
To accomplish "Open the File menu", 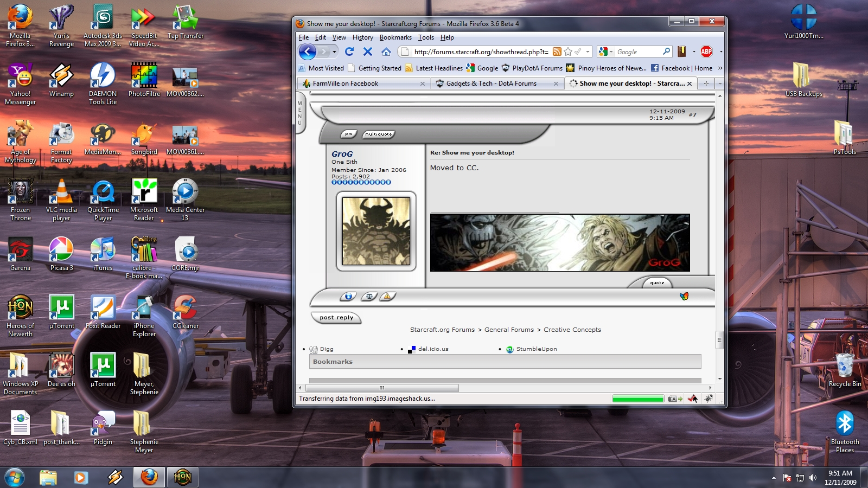I will [x=304, y=37].
